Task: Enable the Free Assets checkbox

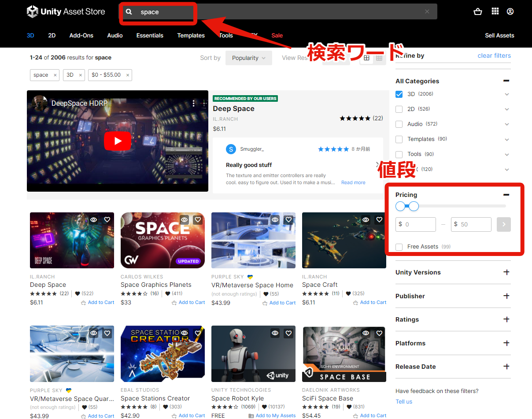Action: coord(399,247)
